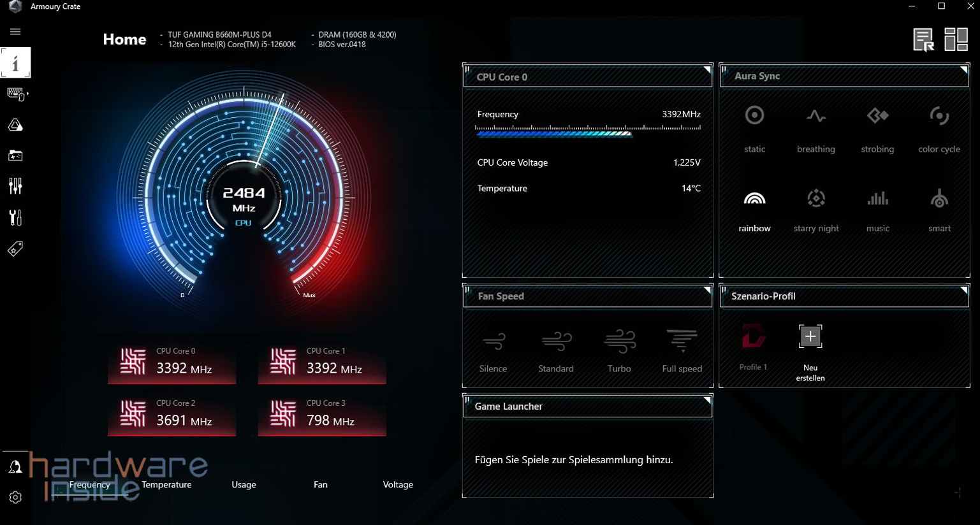Open the Game Library sidebar icon
This screenshot has height=525, width=980.
(x=15, y=155)
